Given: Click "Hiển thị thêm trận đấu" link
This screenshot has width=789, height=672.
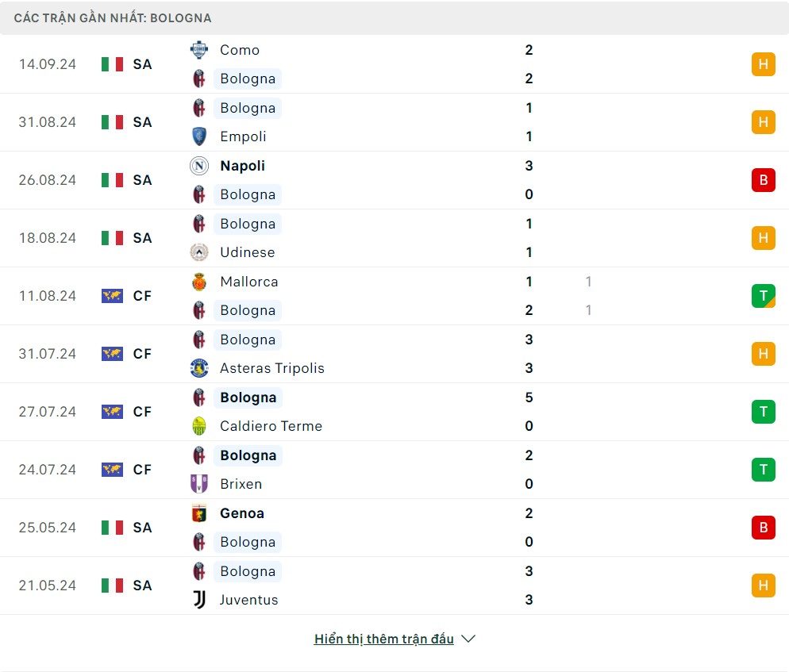Looking at the screenshot, I should pyautogui.click(x=383, y=639).
